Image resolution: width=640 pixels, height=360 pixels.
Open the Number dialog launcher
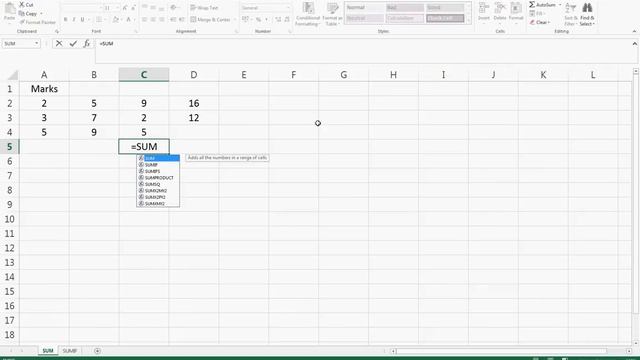pos(290,31)
